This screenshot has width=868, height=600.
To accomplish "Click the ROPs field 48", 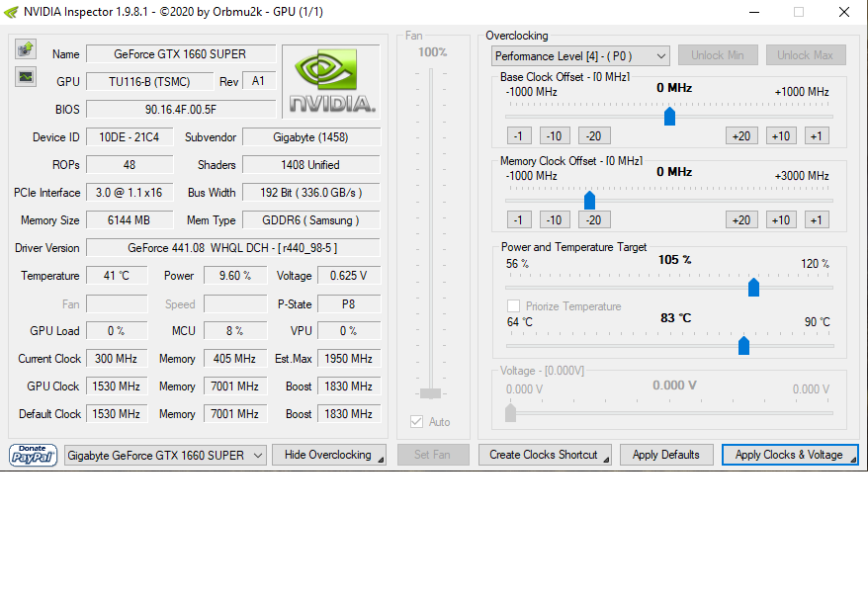I will 130,164.
